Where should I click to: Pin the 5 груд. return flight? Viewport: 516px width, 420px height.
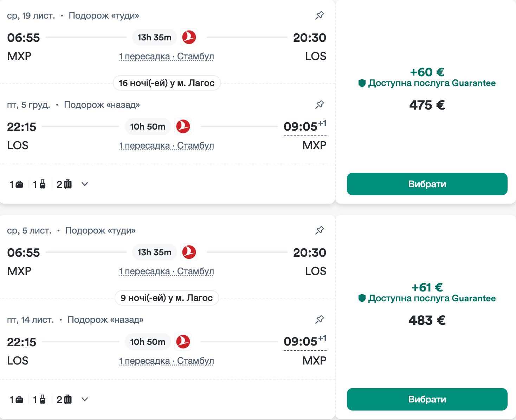pos(320,105)
